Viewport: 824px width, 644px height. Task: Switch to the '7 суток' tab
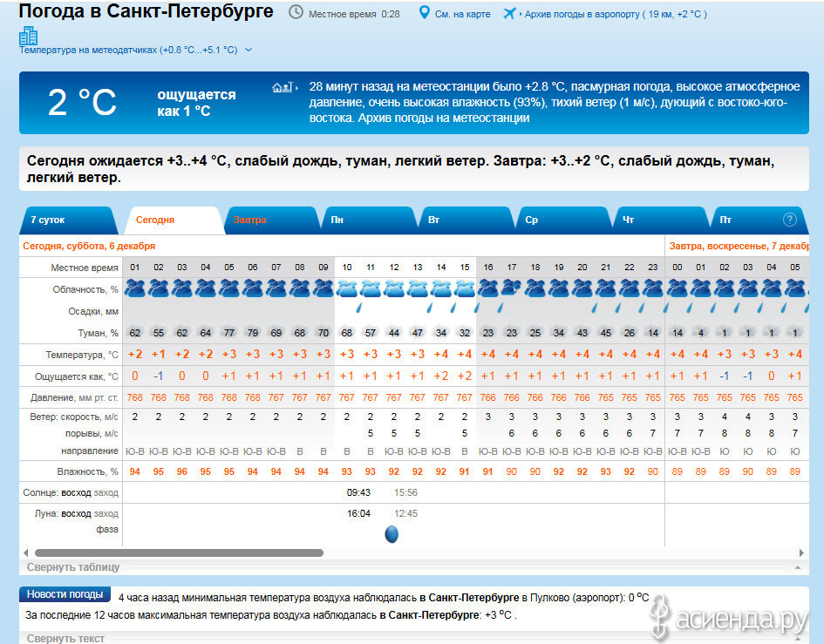[x=48, y=220]
